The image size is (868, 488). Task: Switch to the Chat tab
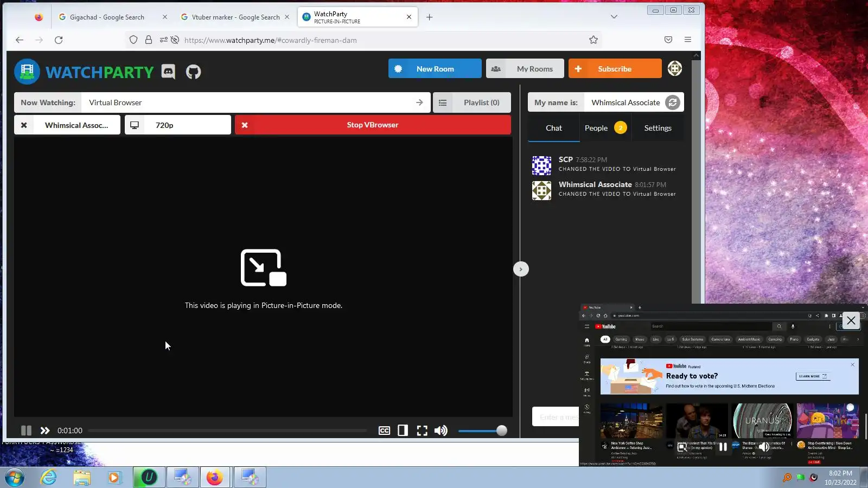pos(554,128)
